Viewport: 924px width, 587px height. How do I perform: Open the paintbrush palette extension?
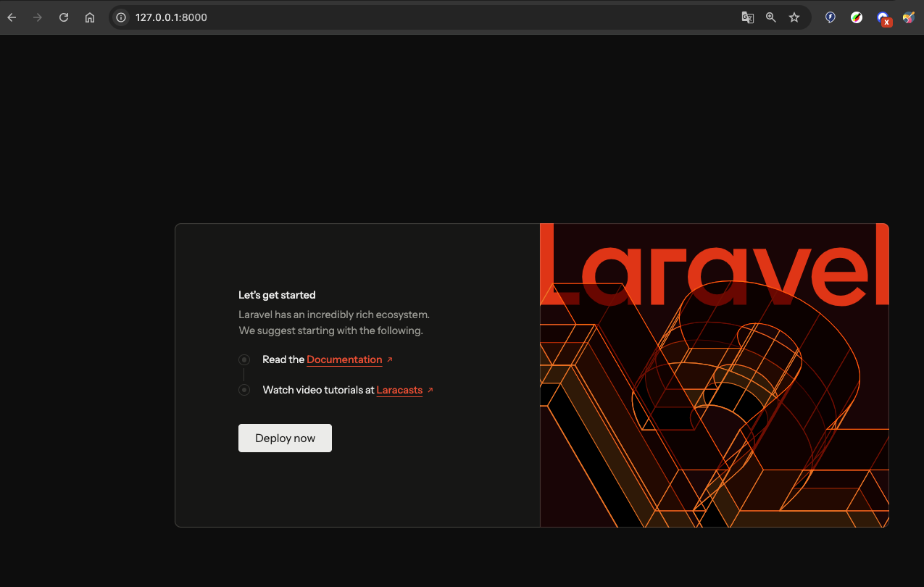tap(908, 17)
